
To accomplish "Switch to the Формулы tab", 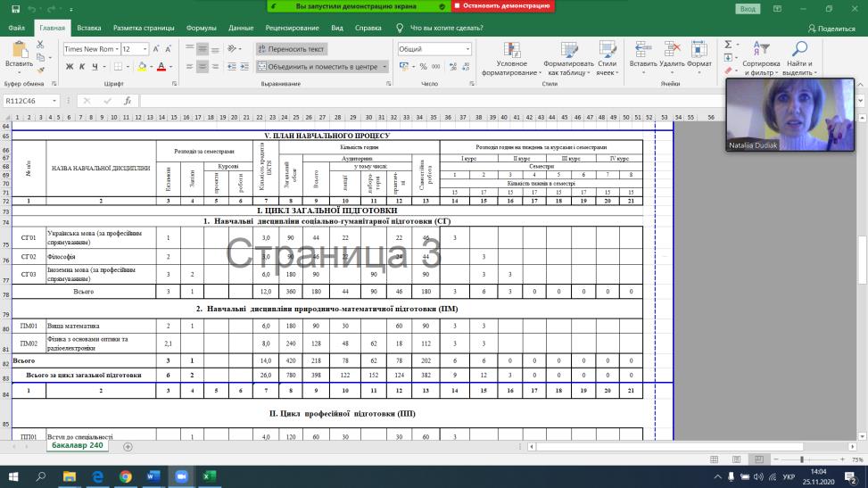I will click(x=201, y=28).
